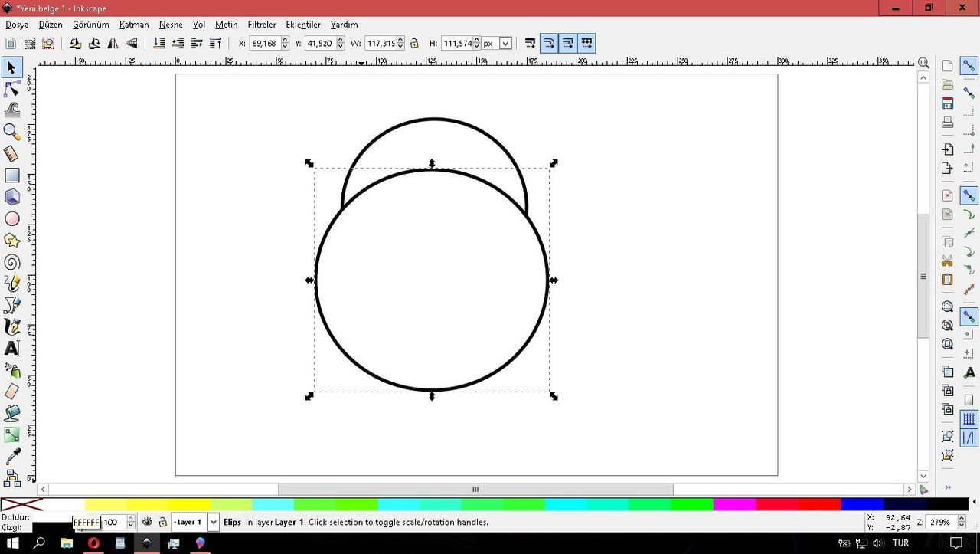The height and width of the screenshot is (554, 980).
Task: Select the Star and polygon tool
Action: point(12,241)
